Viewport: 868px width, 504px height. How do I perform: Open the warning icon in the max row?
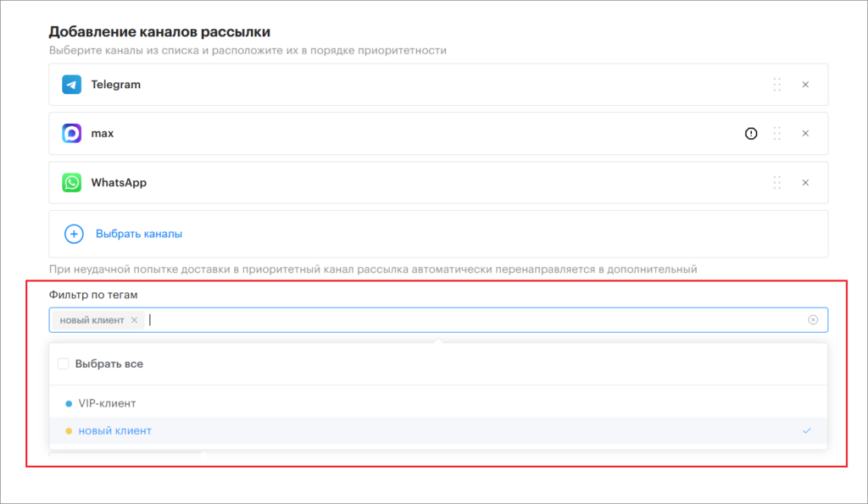coord(751,133)
